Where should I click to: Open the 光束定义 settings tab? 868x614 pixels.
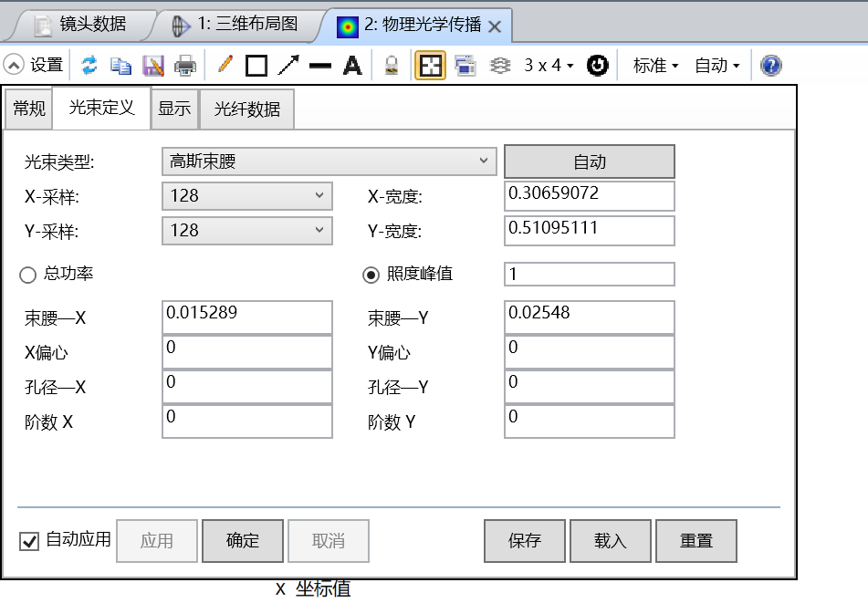click(x=101, y=108)
